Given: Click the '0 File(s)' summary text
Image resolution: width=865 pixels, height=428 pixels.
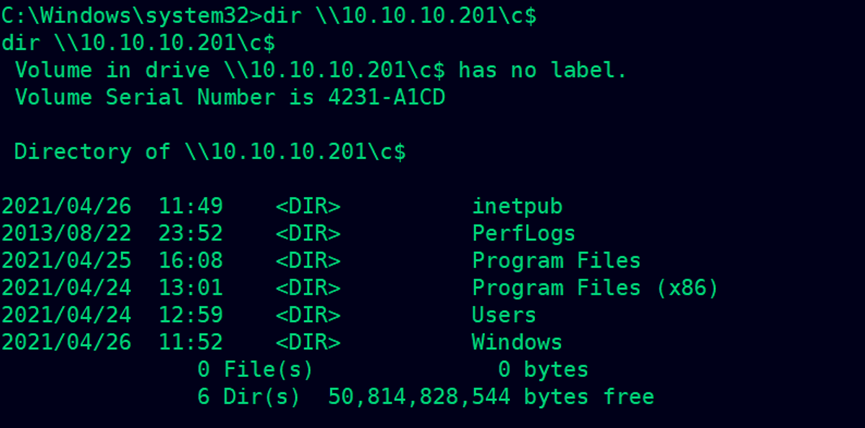Looking at the screenshot, I should (255, 369).
